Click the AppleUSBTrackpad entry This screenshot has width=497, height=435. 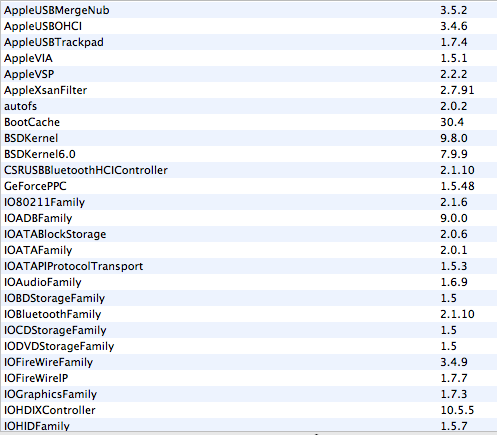click(x=248, y=42)
